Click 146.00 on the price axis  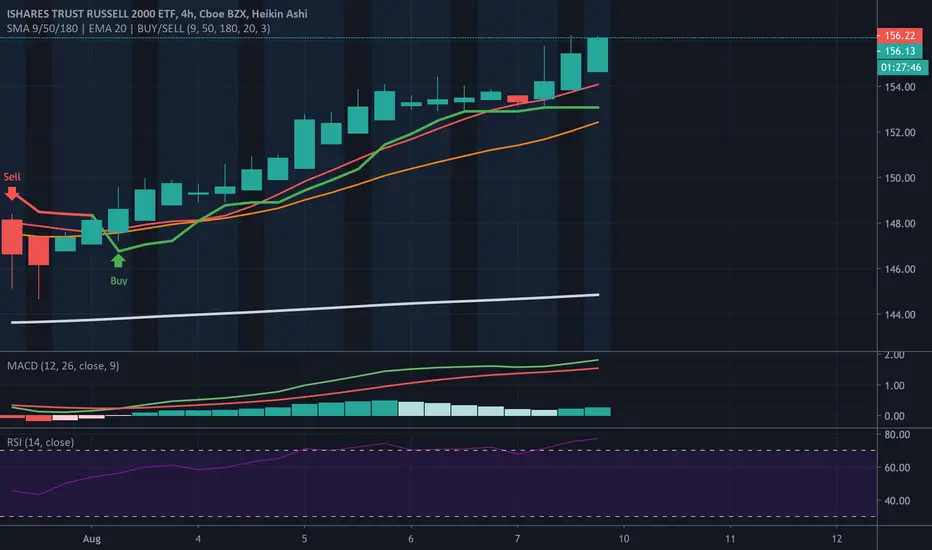(x=900, y=269)
